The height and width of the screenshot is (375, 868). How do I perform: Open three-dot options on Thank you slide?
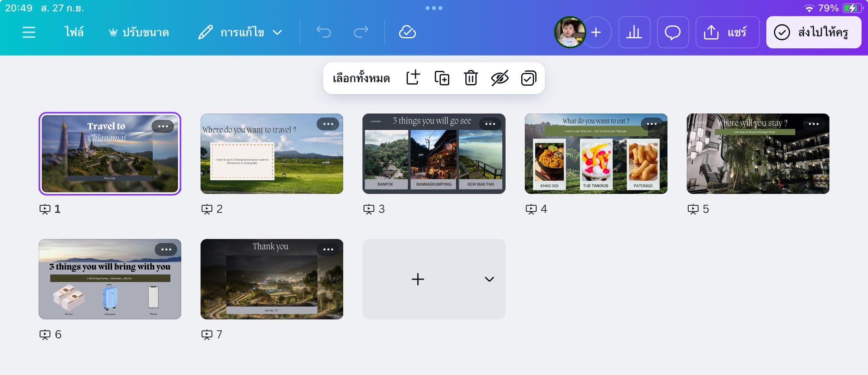point(328,249)
